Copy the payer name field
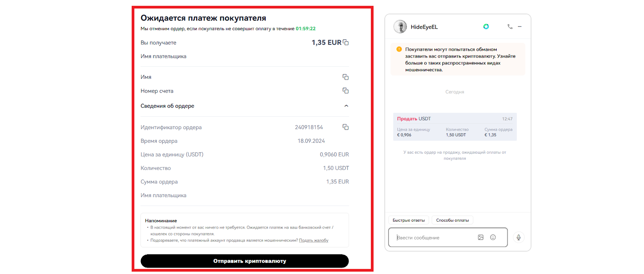 (x=345, y=77)
